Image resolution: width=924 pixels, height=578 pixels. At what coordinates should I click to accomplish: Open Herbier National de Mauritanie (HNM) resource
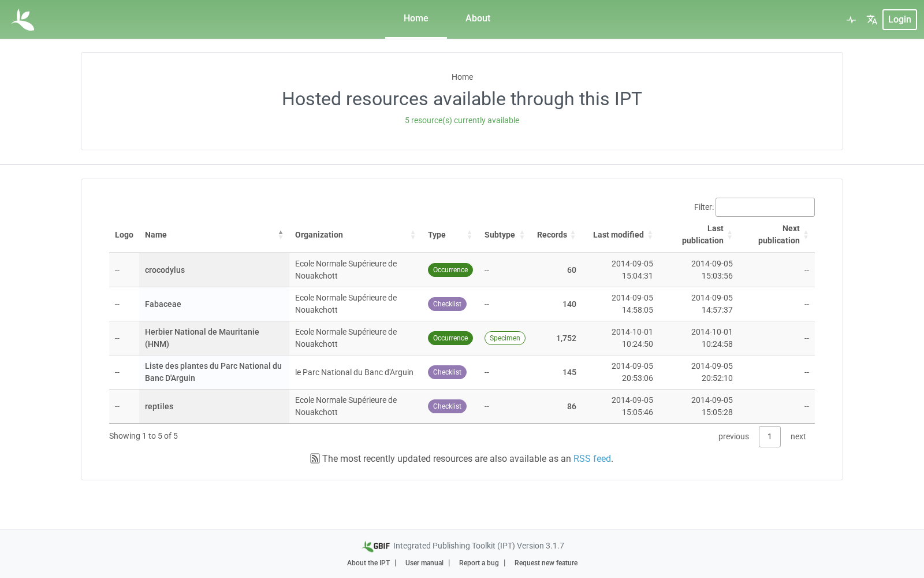pyautogui.click(x=202, y=338)
